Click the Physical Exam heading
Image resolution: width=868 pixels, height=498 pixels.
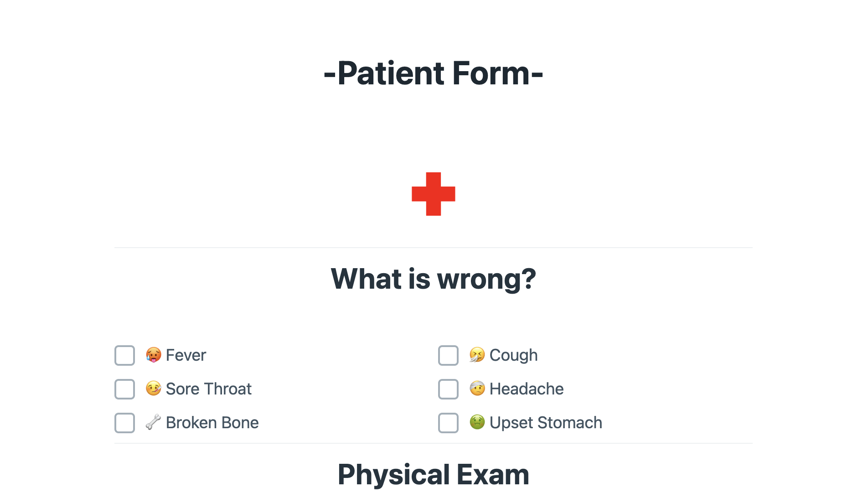coord(434,474)
